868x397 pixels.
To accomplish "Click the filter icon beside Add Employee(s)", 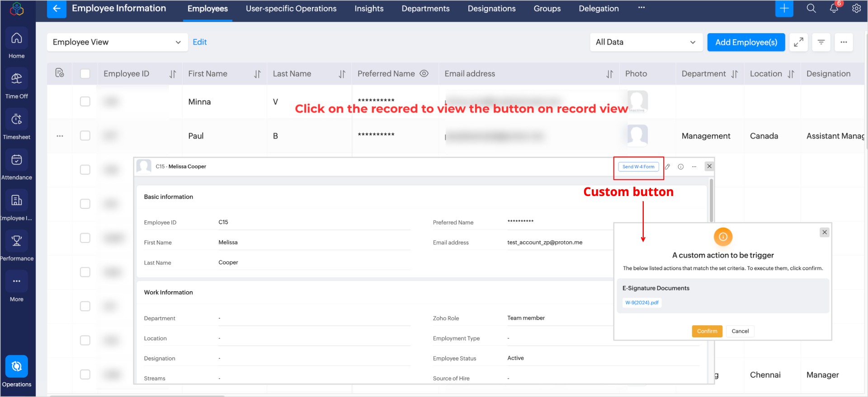I will pos(821,42).
